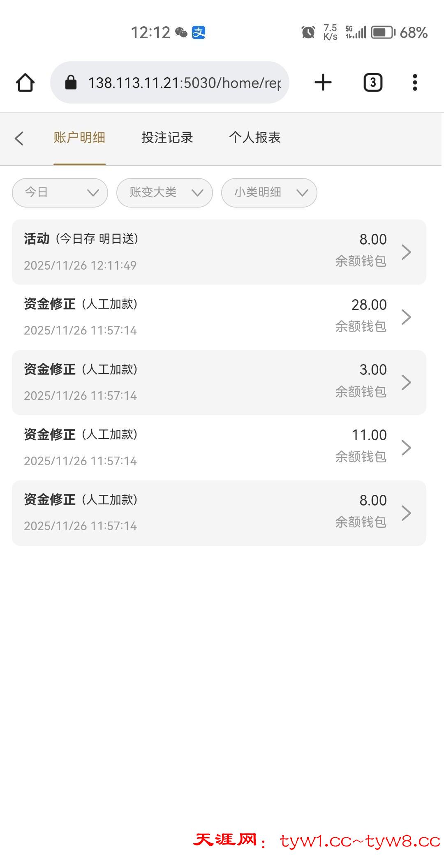Open details chevron for 11.00 entry
This screenshot has height=868, width=444.
click(406, 448)
